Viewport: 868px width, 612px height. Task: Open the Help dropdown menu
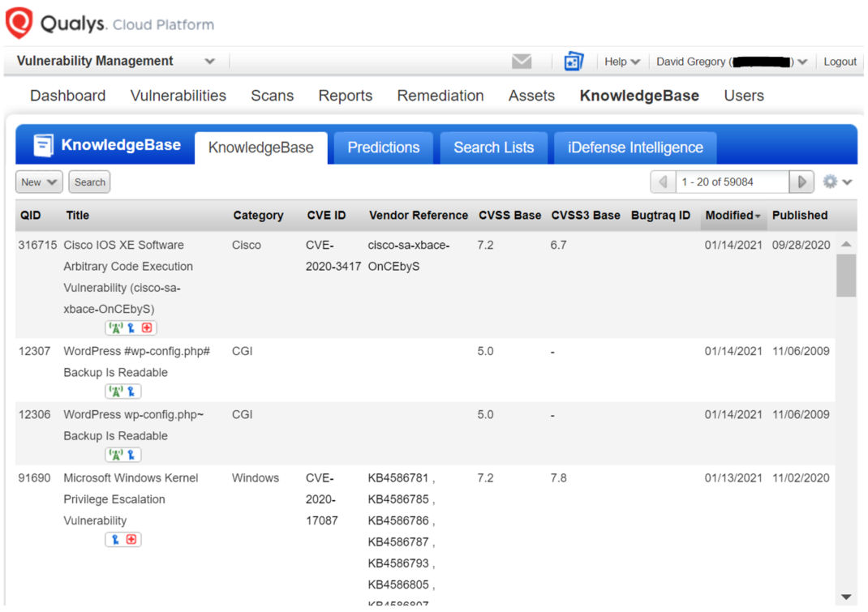click(621, 62)
